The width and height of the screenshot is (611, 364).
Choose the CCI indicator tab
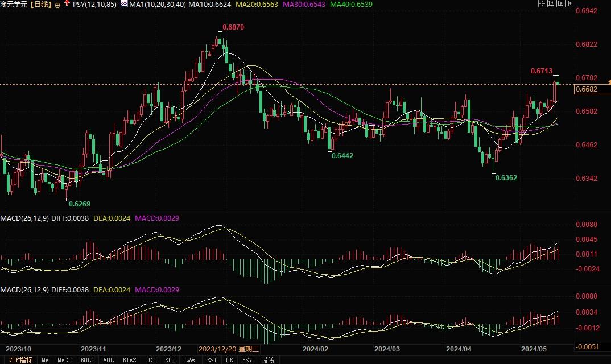tap(150, 359)
